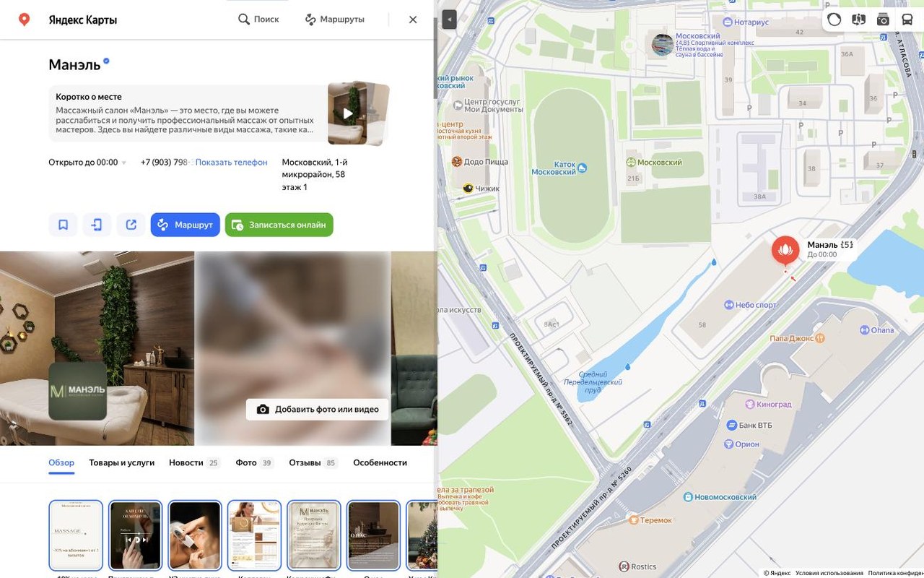The height and width of the screenshot is (578, 924).
Task: Open the facial ultrasound cleaning story
Action: point(195,535)
